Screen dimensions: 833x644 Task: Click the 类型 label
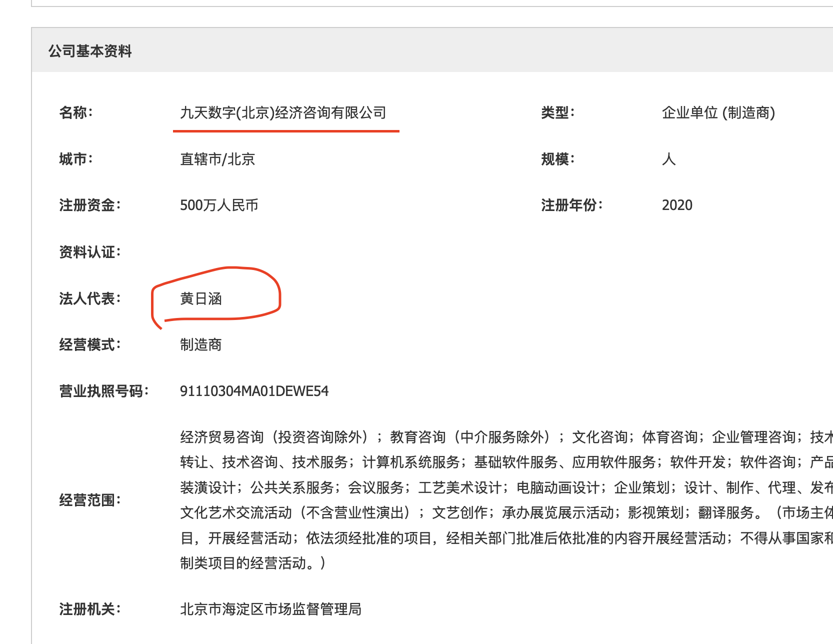(x=558, y=112)
